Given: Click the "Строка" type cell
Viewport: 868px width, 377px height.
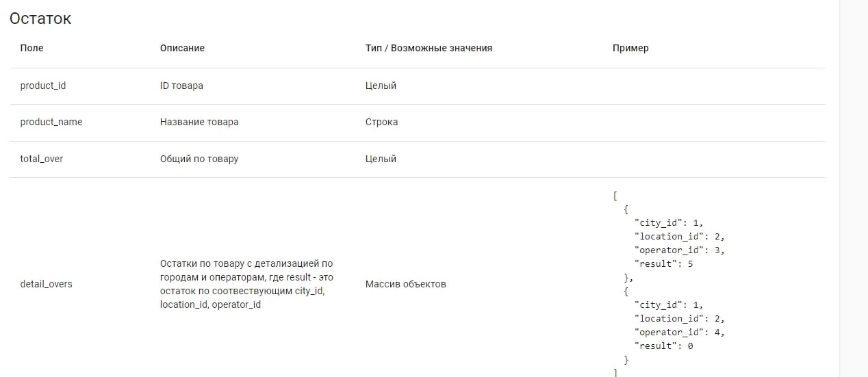Looking at the screenshot, I should (x=381, y=122).
